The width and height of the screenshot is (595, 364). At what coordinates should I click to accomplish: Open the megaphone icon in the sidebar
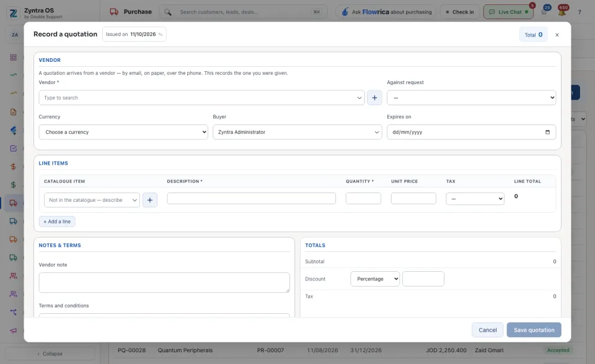(x=13, y=330)
